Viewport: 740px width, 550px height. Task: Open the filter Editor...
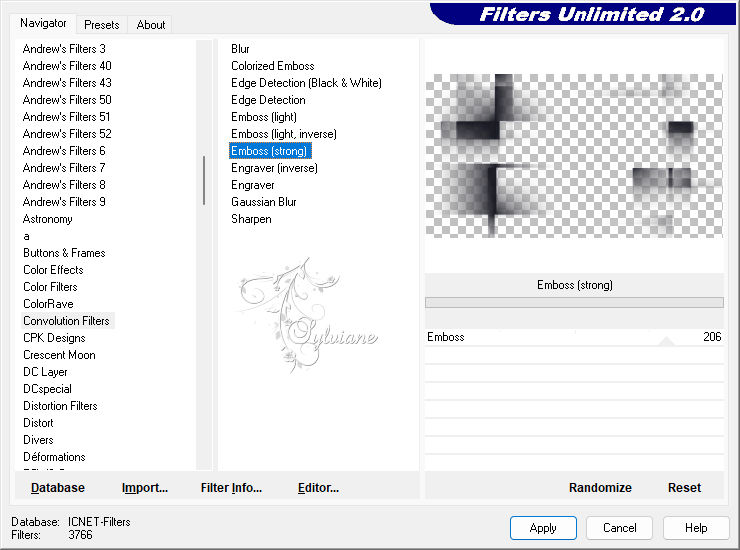pos(318,488)
